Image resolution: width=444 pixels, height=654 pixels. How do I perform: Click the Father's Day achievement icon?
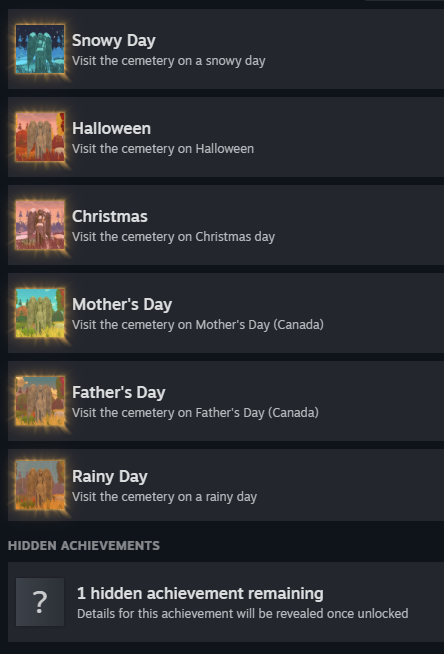coord(40,401)
